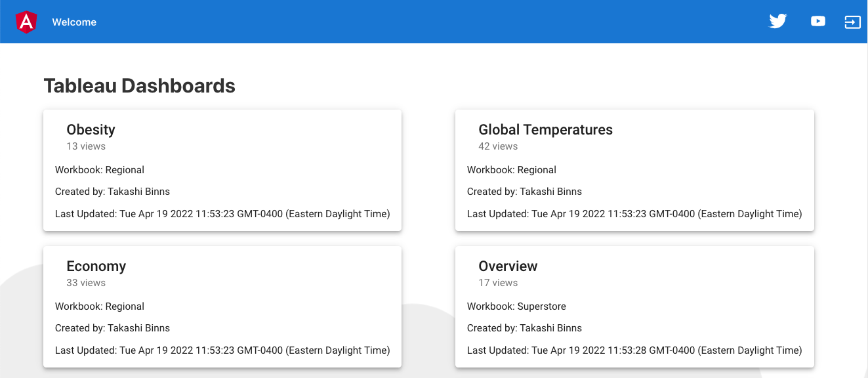This screenshot has width=868, height=378.
Task: Click the 13 views label on Obesity
Action: click(x=86, y=146)
